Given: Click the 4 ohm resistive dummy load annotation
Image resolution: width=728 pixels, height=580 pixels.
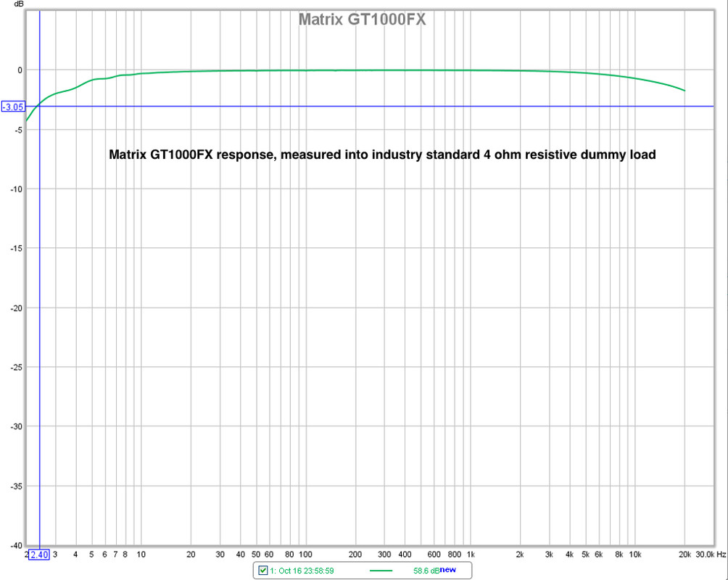Looking at the screenshot, I should coord(382,154).
